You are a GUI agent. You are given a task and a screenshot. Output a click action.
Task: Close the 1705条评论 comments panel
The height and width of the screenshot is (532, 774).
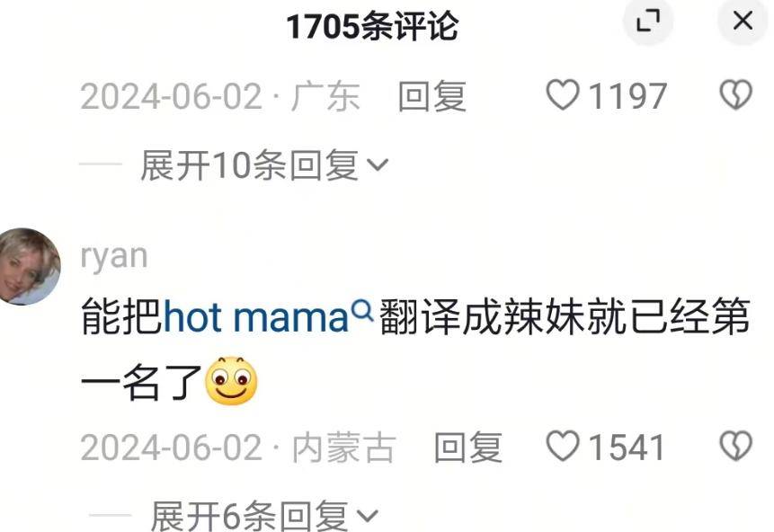point(743,22)
